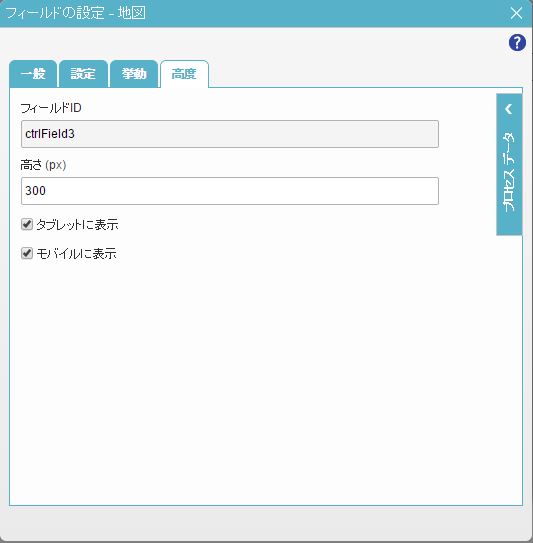533x543 pixels.
Task: Click the vertical プロセス データ label
Action: point(509,172)
